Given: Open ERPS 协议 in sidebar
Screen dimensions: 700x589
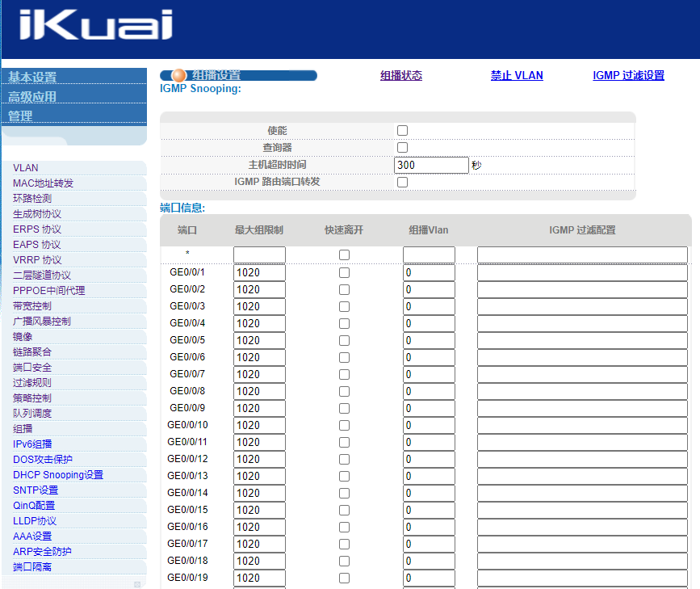Looking at the screenshot, I should [x=37, y=229].
